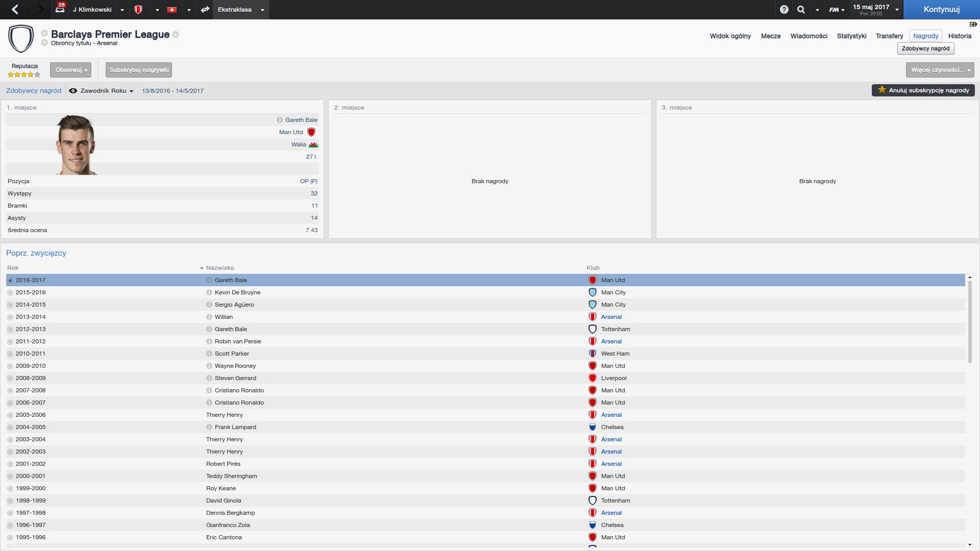
Task: Click the scroll-down arrow of the winners list
Action: coord(970,545)
